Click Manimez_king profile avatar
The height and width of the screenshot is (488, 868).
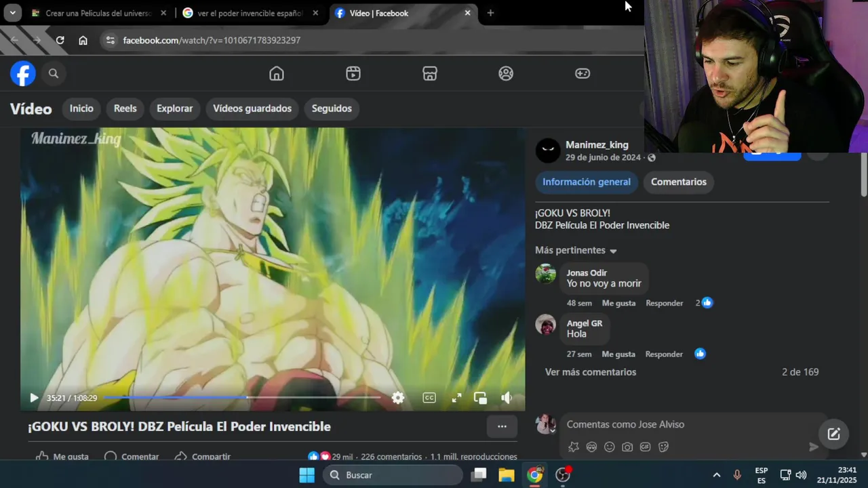(x=548, y=150)
